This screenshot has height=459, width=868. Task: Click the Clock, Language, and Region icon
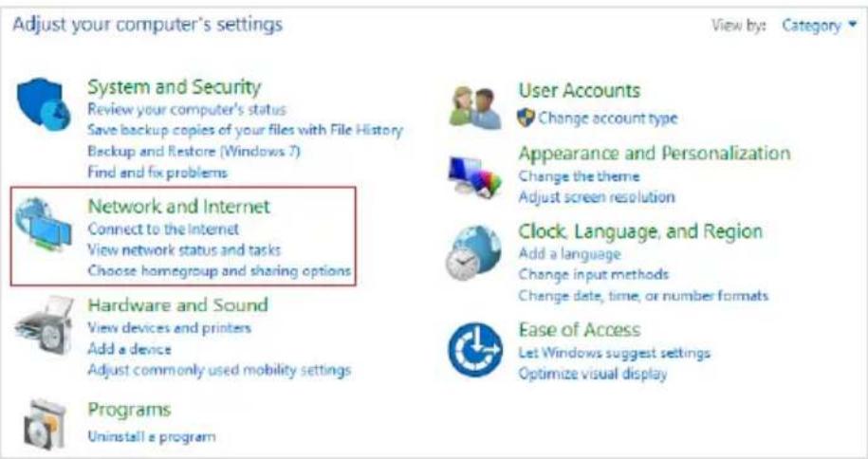(x=474, y=252)
